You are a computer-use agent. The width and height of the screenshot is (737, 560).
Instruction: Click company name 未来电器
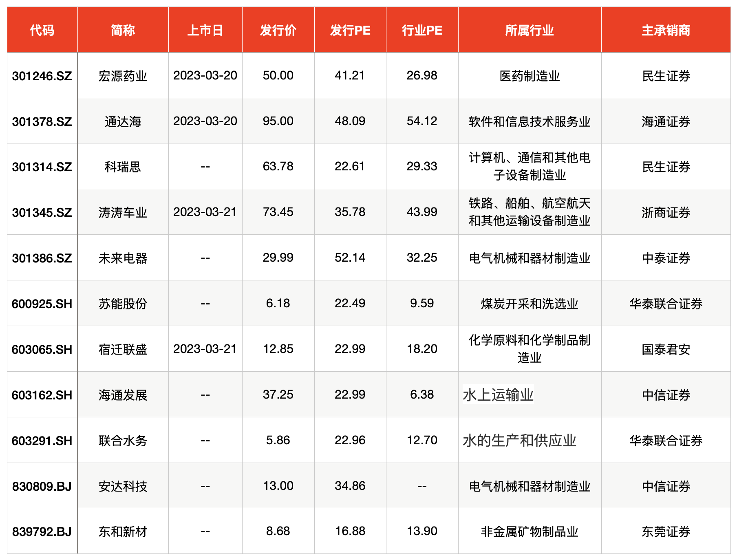tap(123, 258)
